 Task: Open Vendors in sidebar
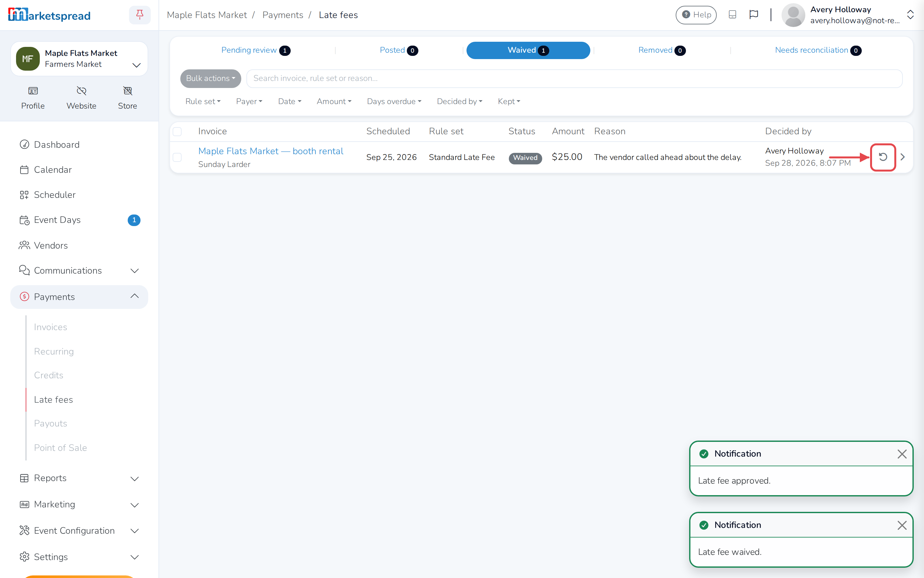[79, 245]
